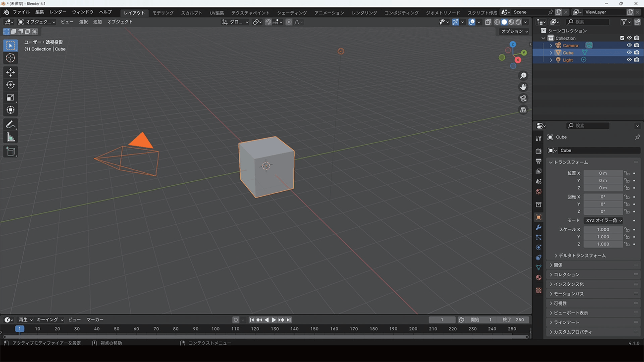
Task: Open the XYZ Euler rotation mode dropdown
Action: click(x=603, y=220)
